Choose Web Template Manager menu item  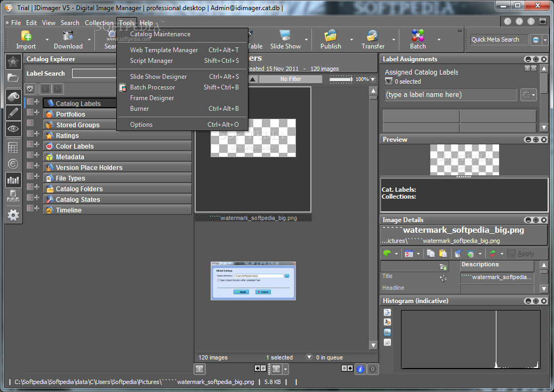(182, 50)
